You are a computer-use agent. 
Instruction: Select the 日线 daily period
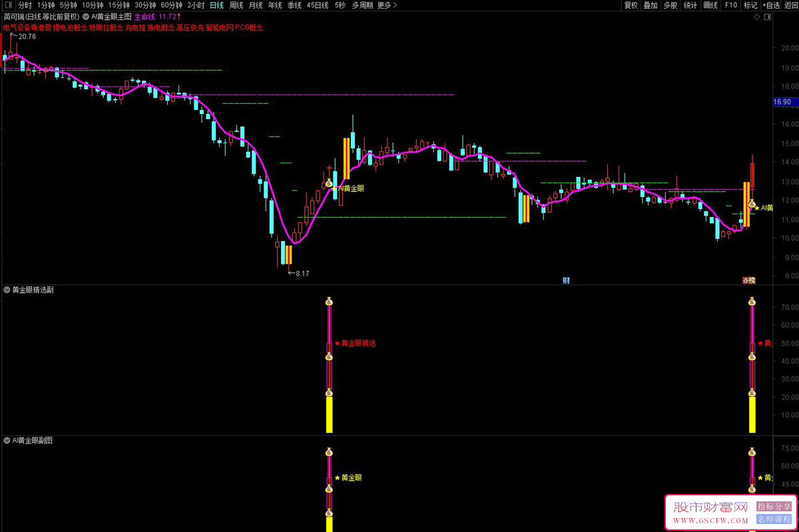(216, 5)
